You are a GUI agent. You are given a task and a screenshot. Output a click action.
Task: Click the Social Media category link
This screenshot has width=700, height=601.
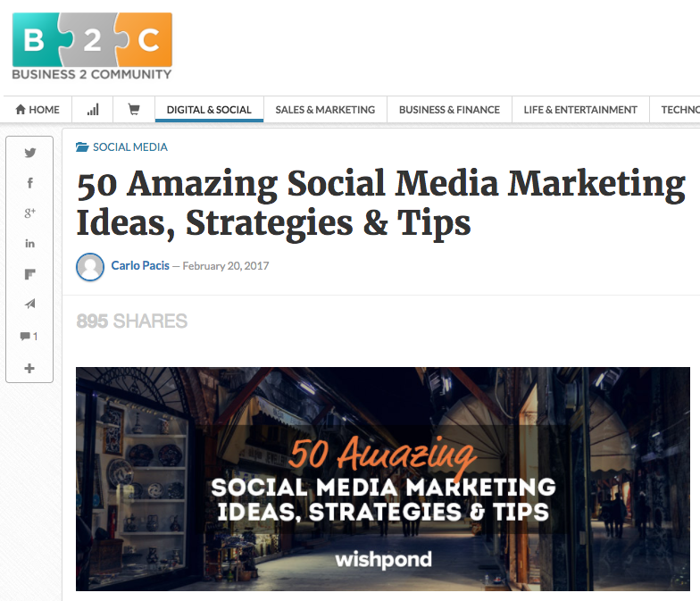130,146
